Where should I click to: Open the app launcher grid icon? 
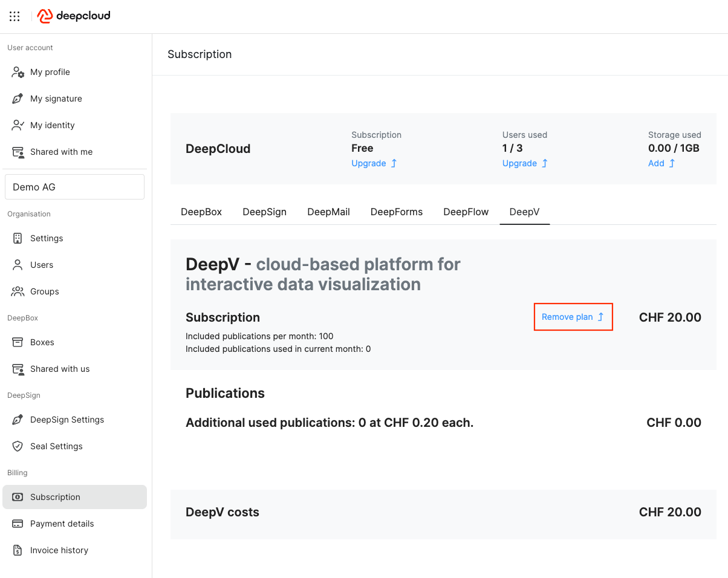[x=15, y=16]
